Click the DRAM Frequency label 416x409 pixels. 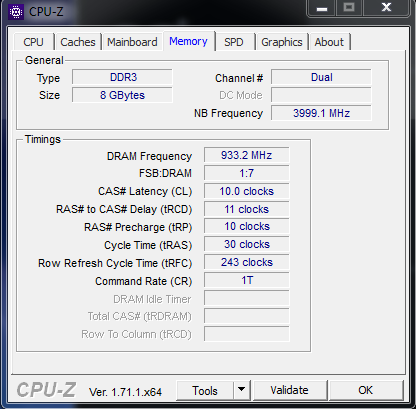coord(149,156)
